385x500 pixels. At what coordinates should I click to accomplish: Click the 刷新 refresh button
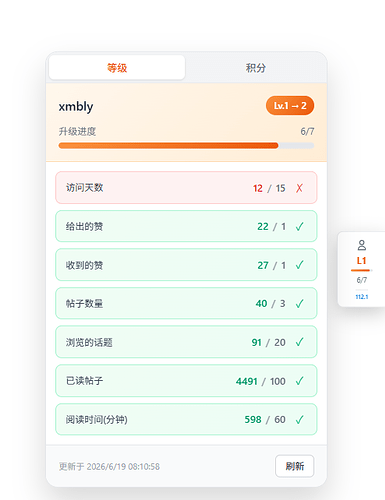point(295,466)
